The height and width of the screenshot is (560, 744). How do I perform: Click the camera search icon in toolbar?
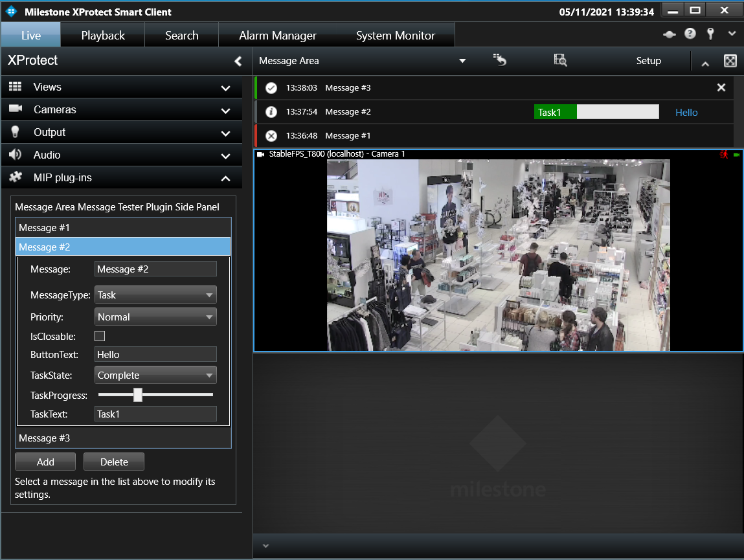pos(560,60)
